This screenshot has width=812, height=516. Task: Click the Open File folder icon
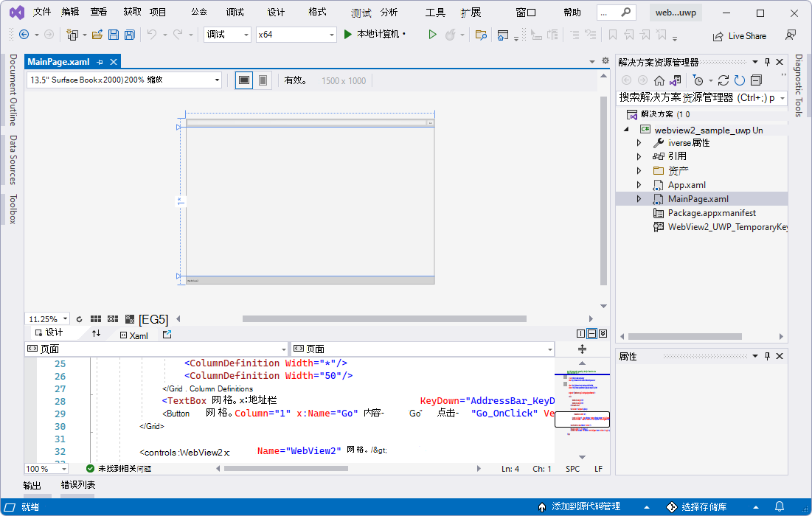pos(97,35)
